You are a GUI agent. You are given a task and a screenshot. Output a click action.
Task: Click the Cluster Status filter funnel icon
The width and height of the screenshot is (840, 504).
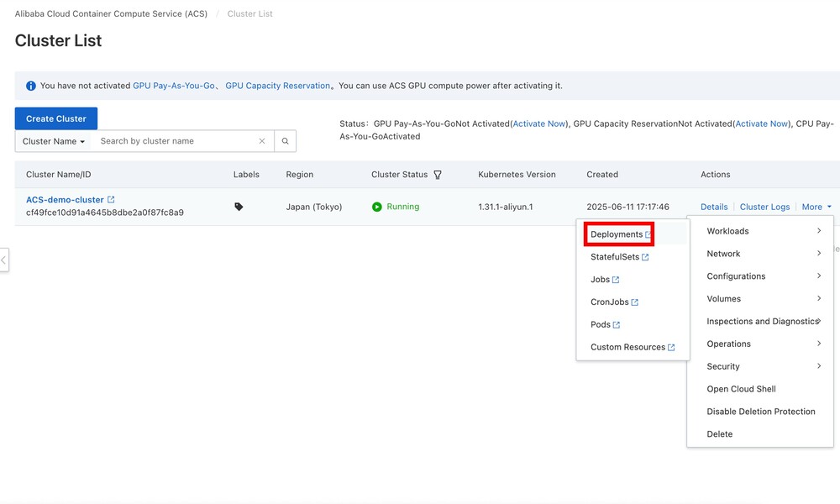(438, 175)
